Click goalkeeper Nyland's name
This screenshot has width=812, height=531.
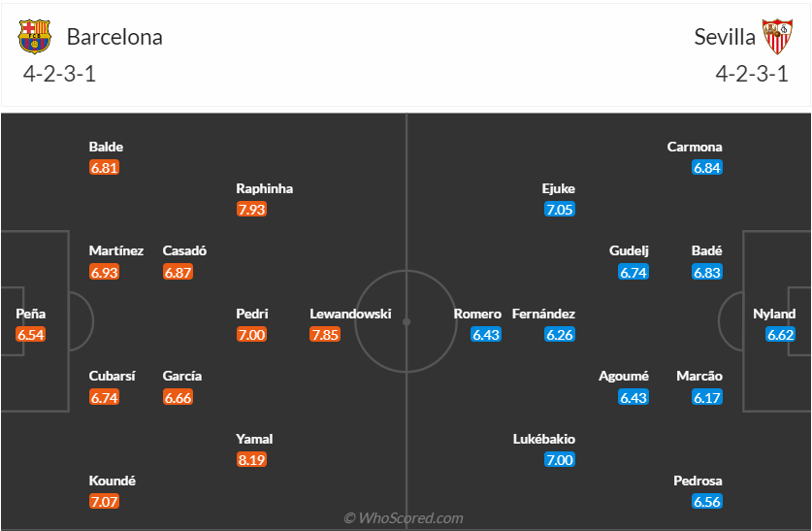click(x=774, y=314)
